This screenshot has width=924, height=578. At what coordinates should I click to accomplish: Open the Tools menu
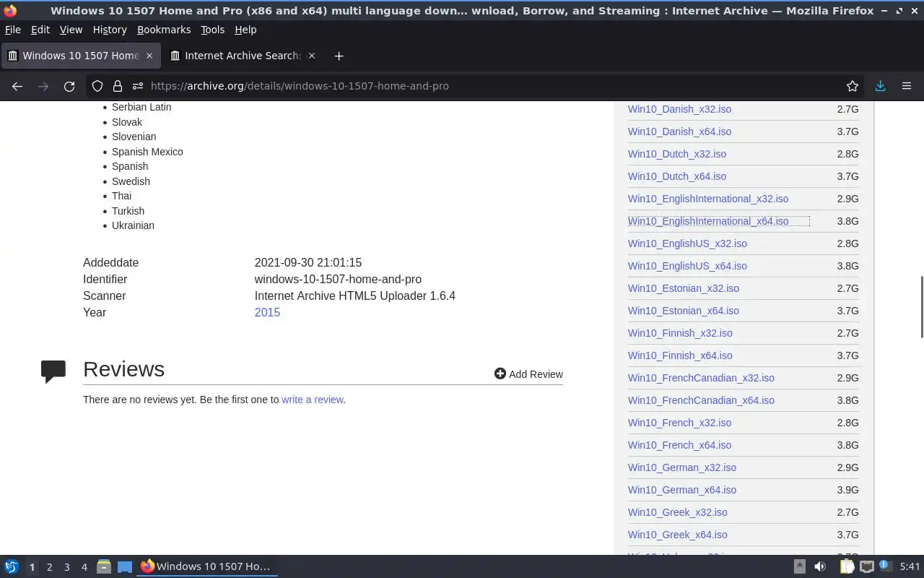point(212,30)
